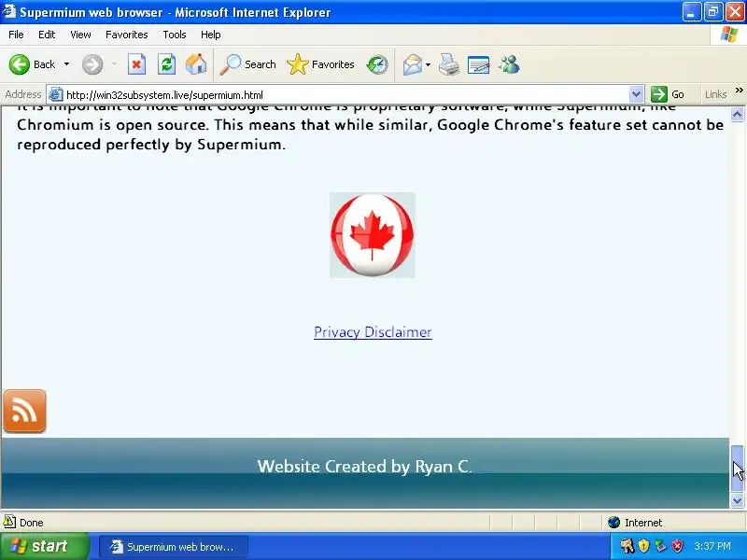Stop loading with the red X icon
This screenshot has height=560, width=747.
[x=136, y=64]
